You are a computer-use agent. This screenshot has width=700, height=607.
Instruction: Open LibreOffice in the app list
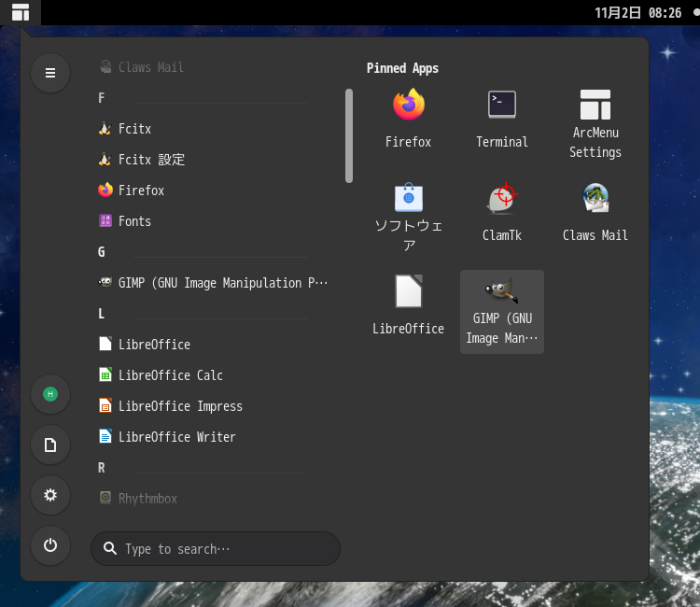[x=215, y=345]
